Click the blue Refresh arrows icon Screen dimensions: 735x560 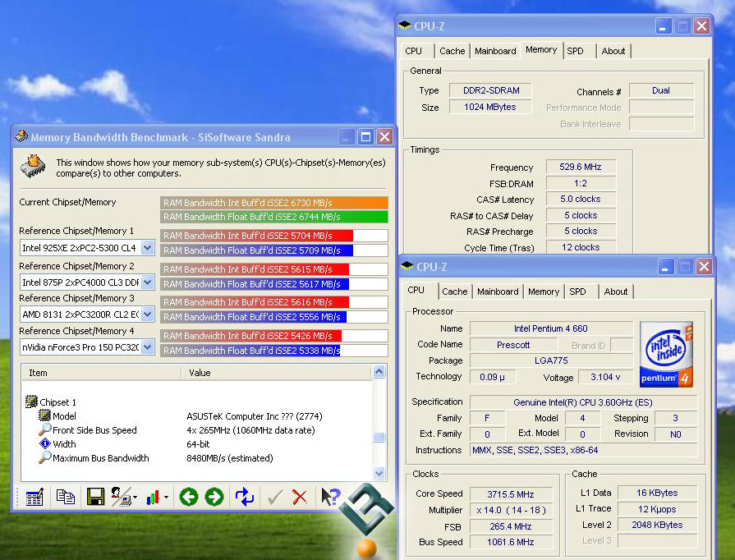pyautogui.click(x=245, y=497)
